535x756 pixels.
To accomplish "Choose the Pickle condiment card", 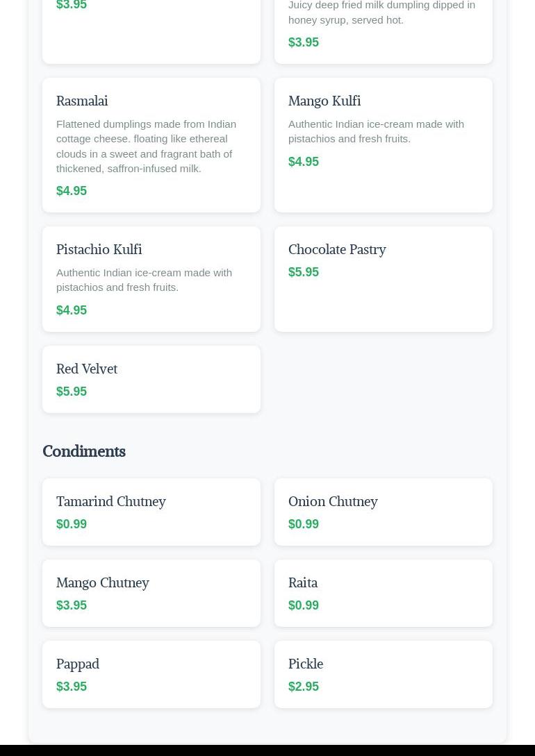I will 384,675.
